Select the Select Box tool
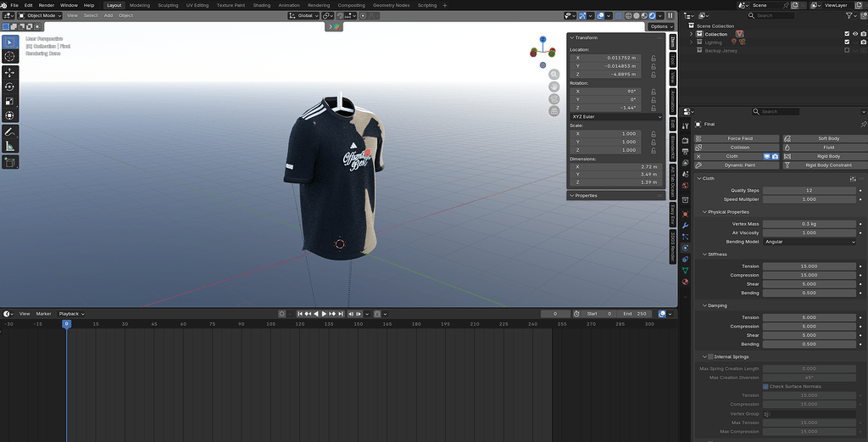 pyautogui.click(x=10, y=42)
